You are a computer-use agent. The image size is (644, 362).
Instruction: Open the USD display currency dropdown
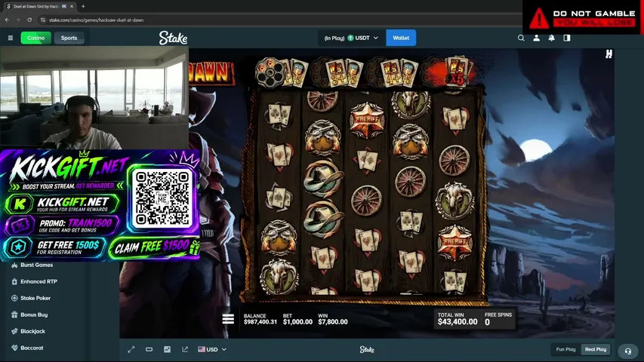point(212,349)
